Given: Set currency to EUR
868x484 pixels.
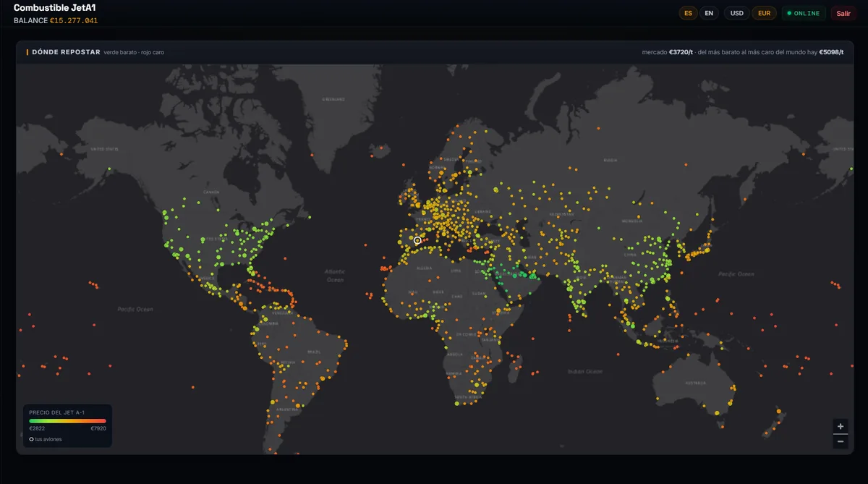Looking at the screenshot, I should coord(764,13).
